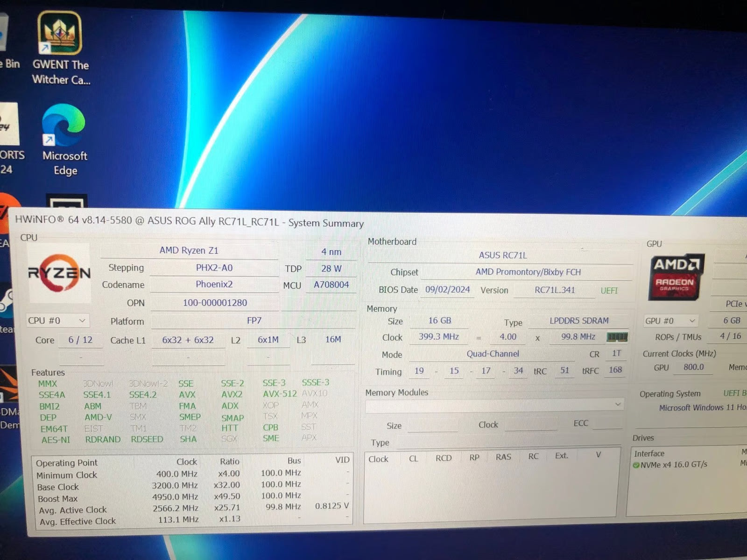Image resolution: width=747 pixels, height=560 pixels.
Task: Click the UEFI label next to BIOS version
Action: [x=609, y=290]
